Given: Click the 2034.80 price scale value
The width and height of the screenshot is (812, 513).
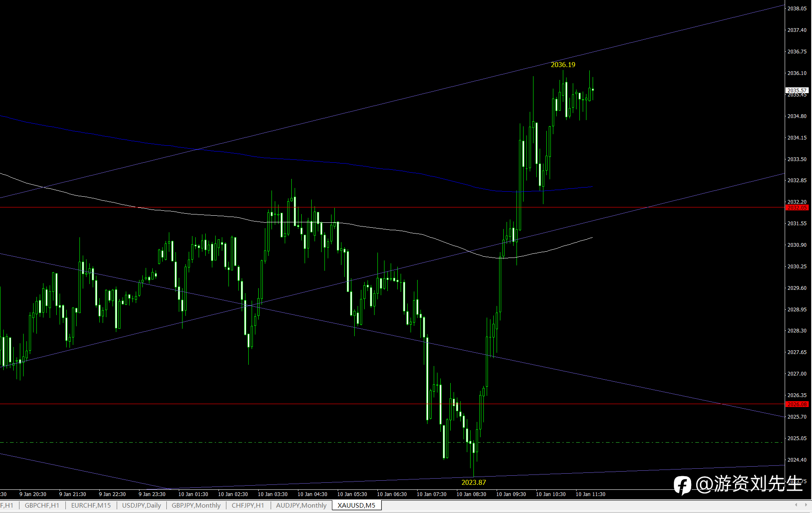Looking at the screenshot, I should (x=797, y=116).
